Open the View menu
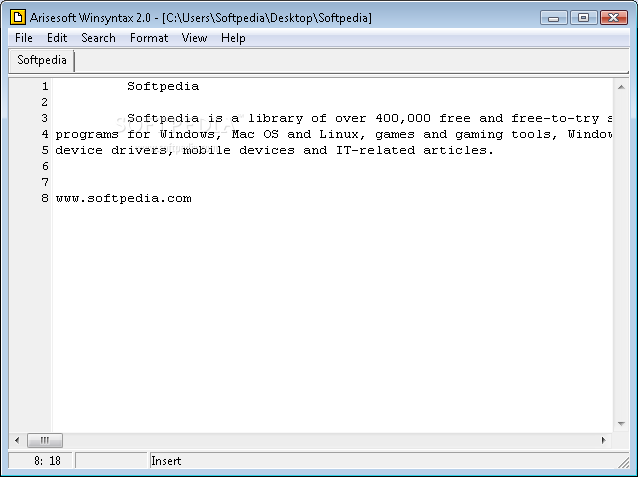The image size is (638, 477). click(194, 38)
